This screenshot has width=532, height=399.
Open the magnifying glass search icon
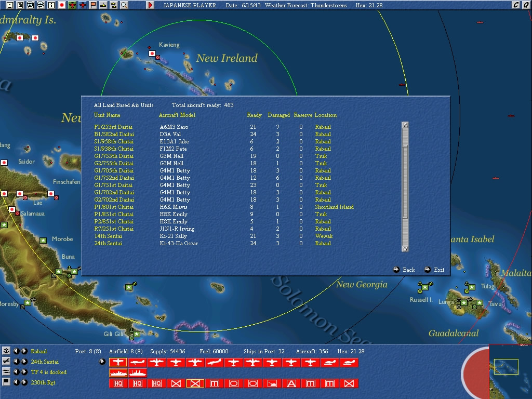coord(124,5)
